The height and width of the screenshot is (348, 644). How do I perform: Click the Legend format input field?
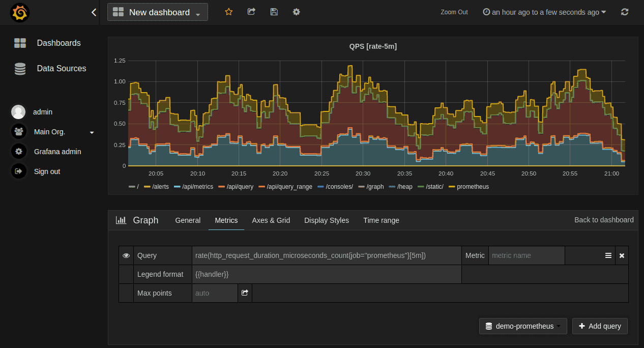click(326, 274)
